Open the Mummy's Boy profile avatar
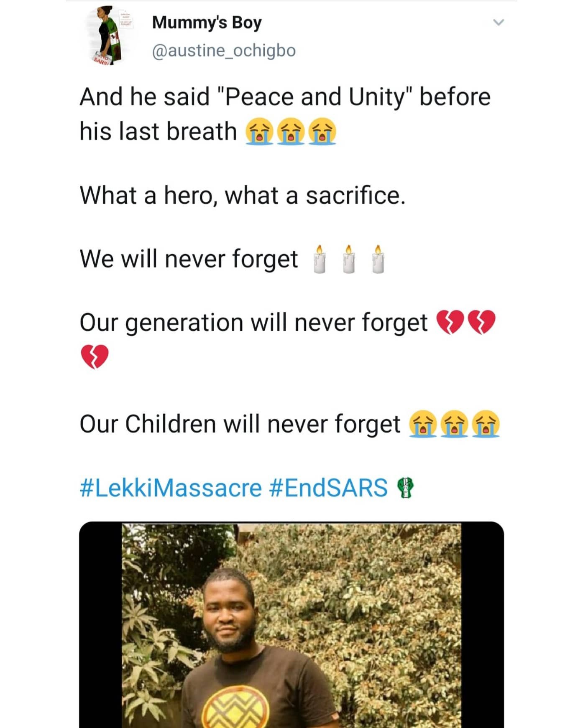Screen dimensions: 583x728 click(x=110, y=36)
